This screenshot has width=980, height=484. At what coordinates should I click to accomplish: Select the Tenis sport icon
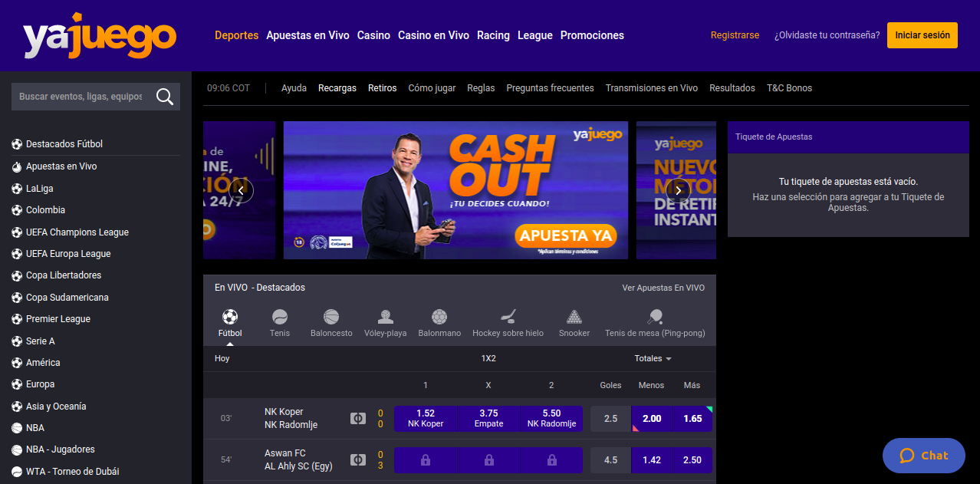[x=280, y=317]
